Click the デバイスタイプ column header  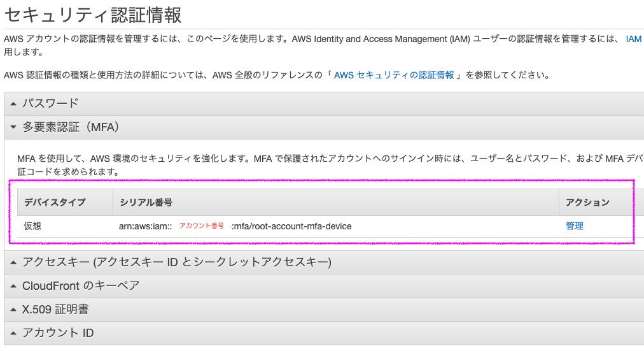[66, 202]
